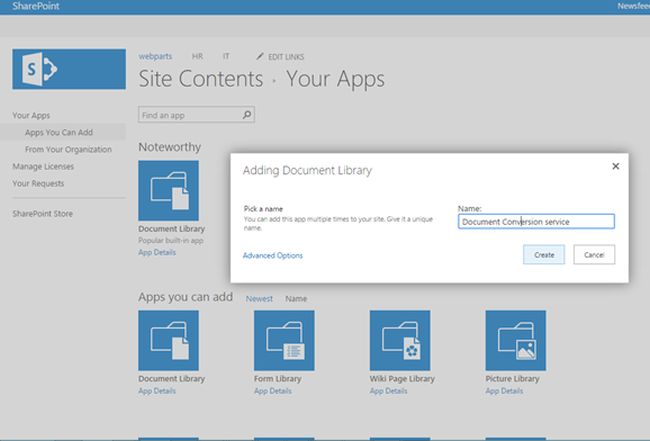
Task: Select Apps You Can Add in sidebar
Action: pyautogui.click(x=59, y=132)
